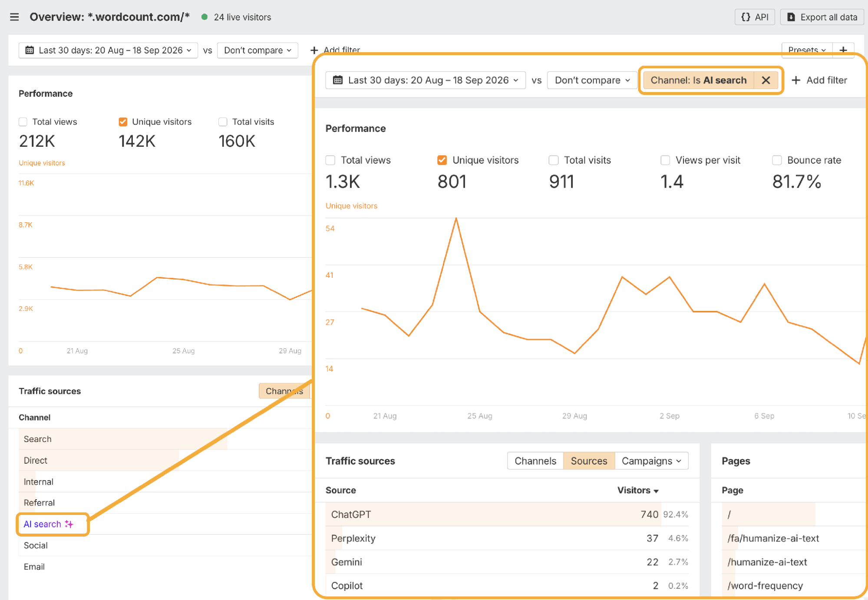Toggle Views per visit checkbox
Screen dimensions: 868x600
(x=665, y=160)
